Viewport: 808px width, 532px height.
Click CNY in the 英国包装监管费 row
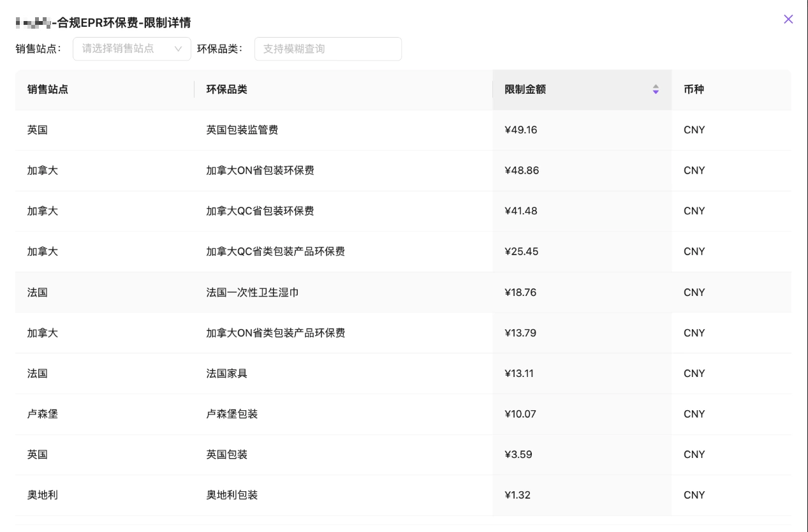click(694, 130)
